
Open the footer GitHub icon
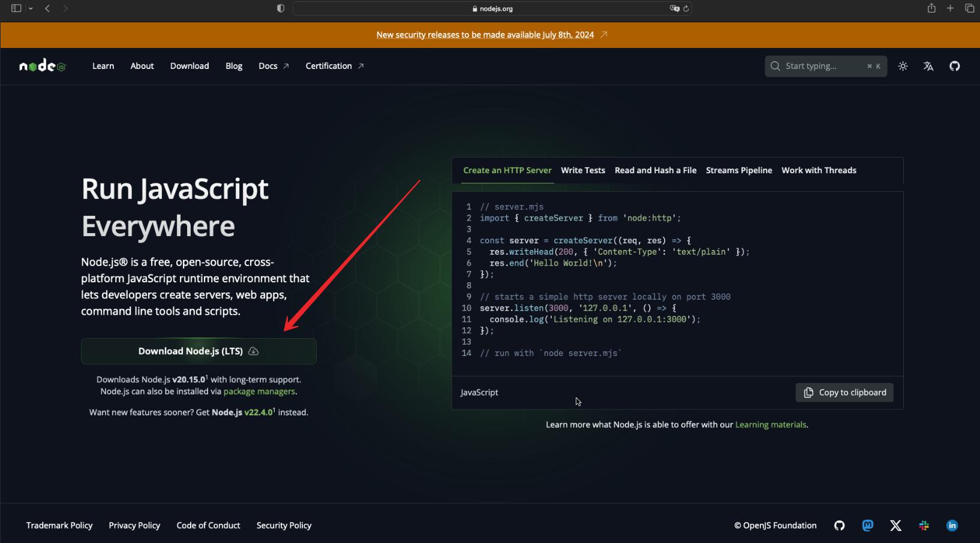point(839,526)
